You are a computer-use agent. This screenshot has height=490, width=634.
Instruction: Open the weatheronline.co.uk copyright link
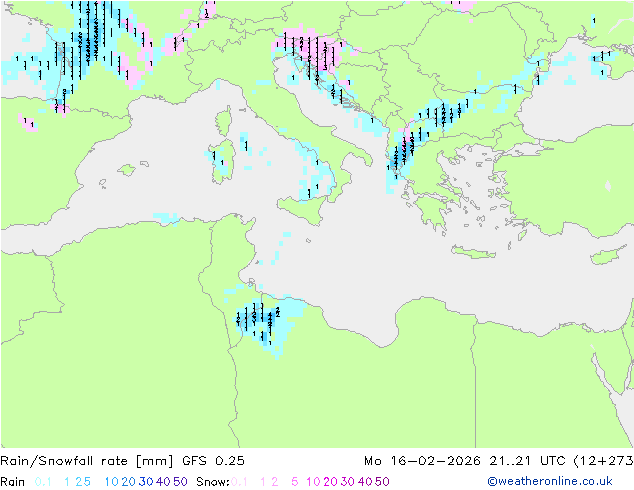550,481
